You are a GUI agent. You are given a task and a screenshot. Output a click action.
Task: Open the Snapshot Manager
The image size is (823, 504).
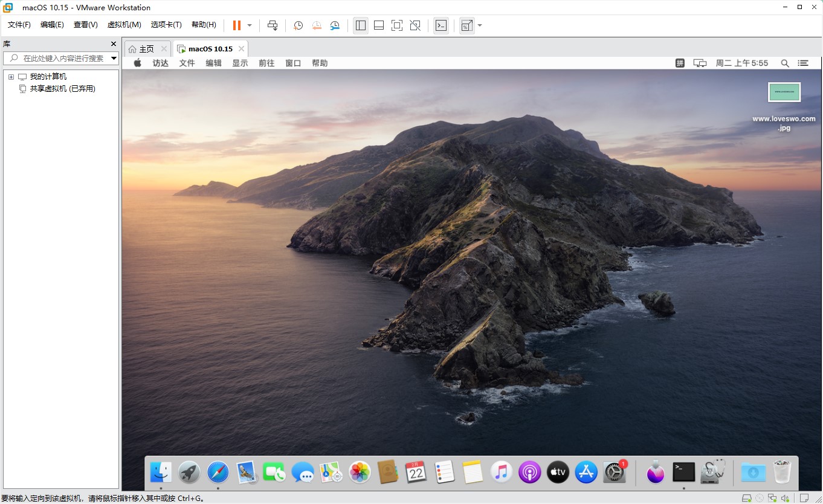coord(334,25)
